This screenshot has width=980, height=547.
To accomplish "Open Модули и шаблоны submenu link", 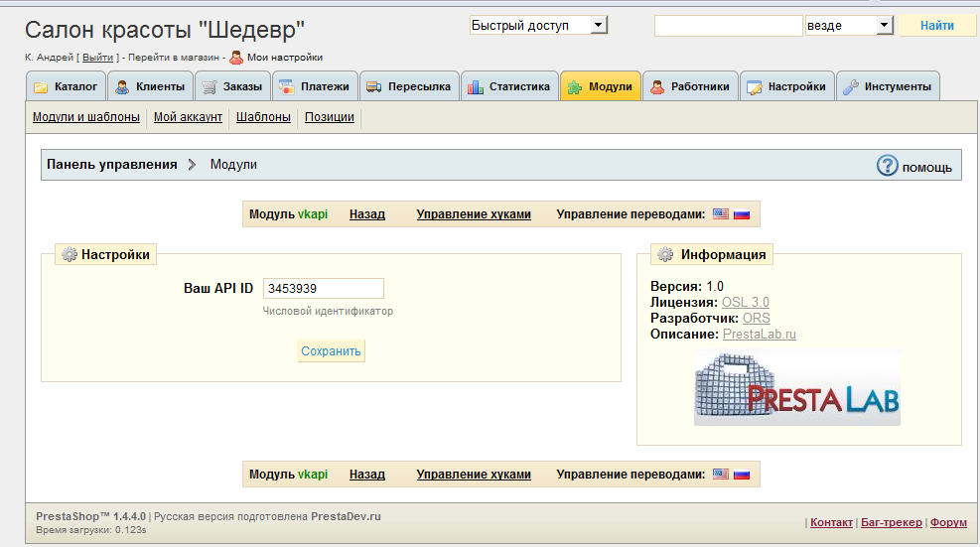I will point(86,117).
